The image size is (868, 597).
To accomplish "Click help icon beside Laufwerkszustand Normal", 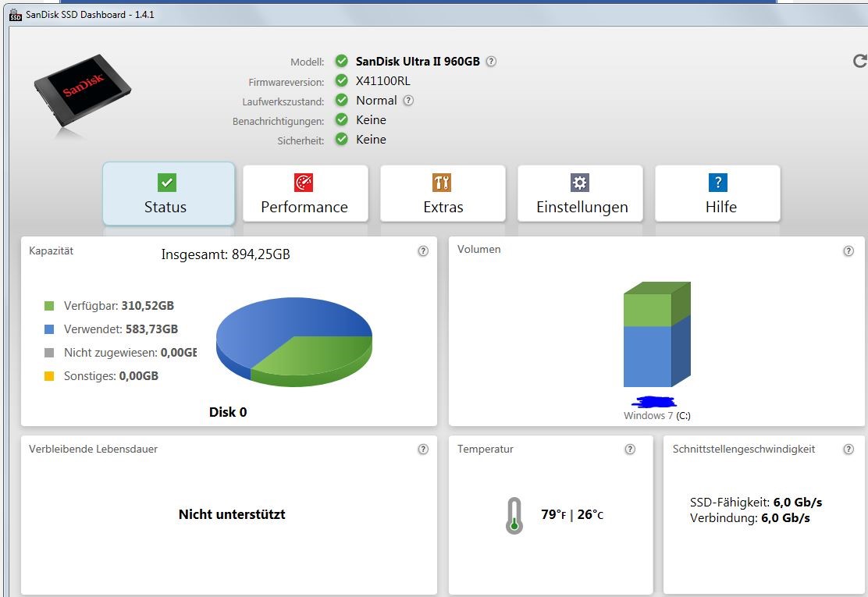I will (408, 100).
